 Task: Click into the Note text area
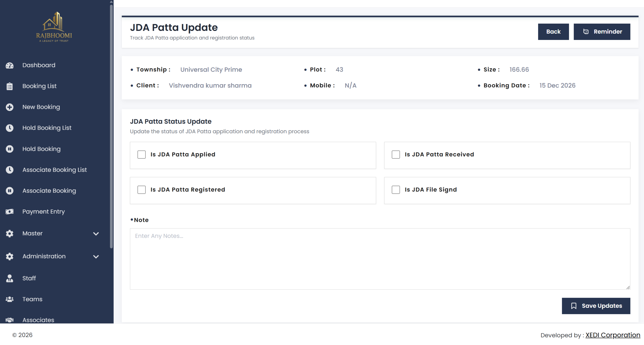click(380, 259)
